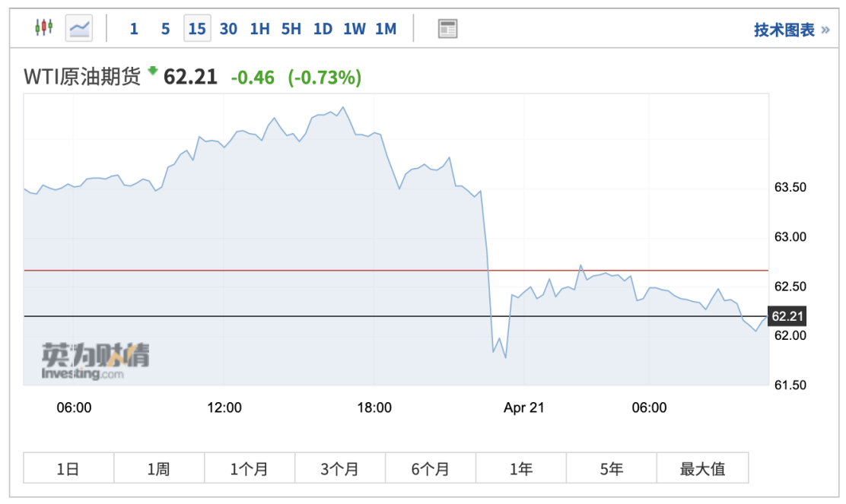Choose the 30 minute interval

pyautogui.click(x=228, y=29)
